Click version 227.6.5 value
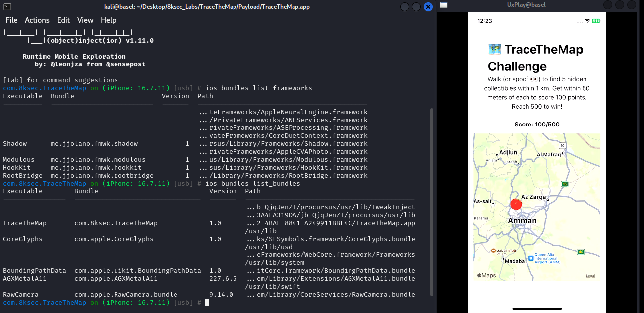 tap(223, 278)
